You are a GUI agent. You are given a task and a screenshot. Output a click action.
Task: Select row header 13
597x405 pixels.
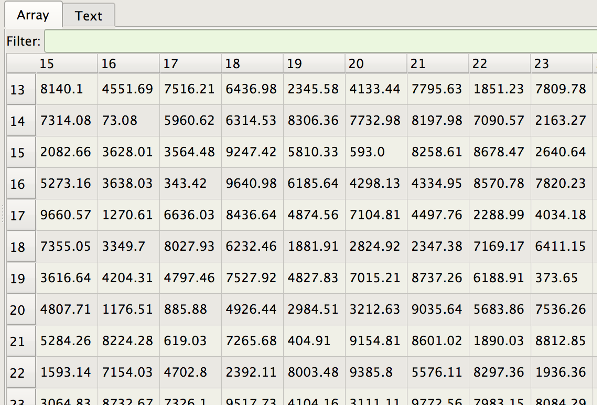coord(21,89)
